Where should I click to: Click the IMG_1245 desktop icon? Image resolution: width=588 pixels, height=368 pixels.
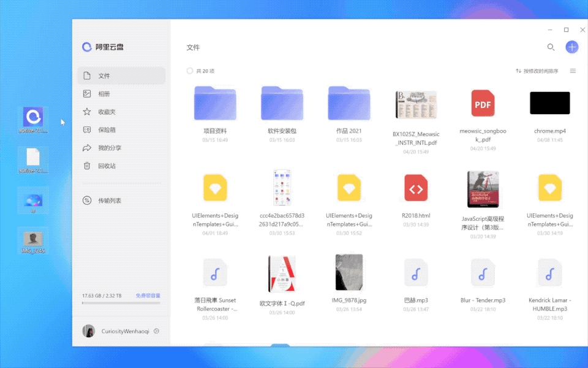click(x=33, y=240)
